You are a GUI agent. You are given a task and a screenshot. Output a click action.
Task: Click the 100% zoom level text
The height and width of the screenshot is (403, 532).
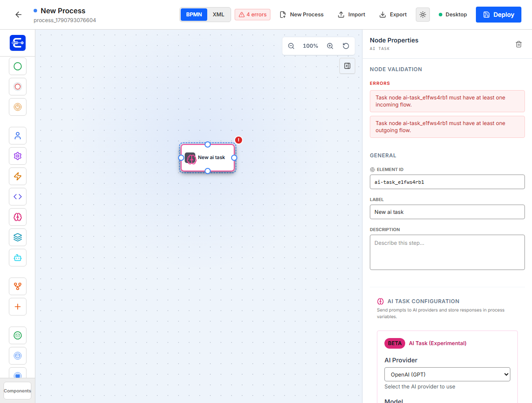[311, 46]
